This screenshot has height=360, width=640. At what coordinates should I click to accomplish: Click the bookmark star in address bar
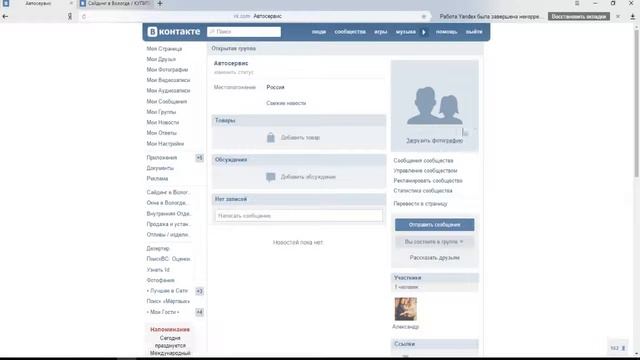pos(424,16)
